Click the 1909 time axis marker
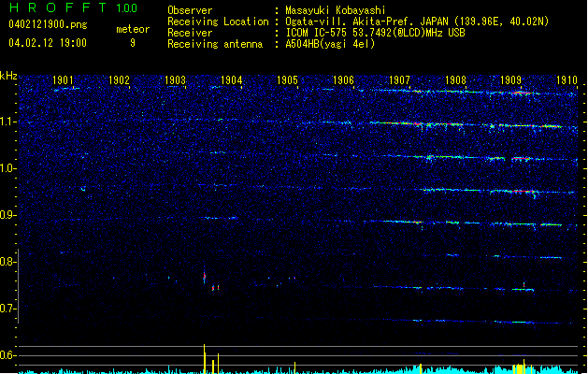 pos(510,79)
